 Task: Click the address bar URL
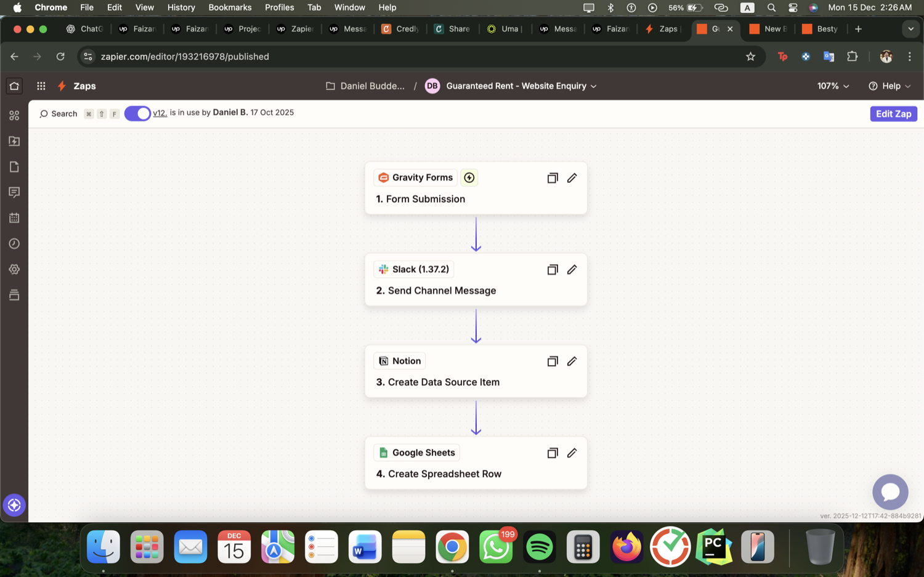pos(185,57)
